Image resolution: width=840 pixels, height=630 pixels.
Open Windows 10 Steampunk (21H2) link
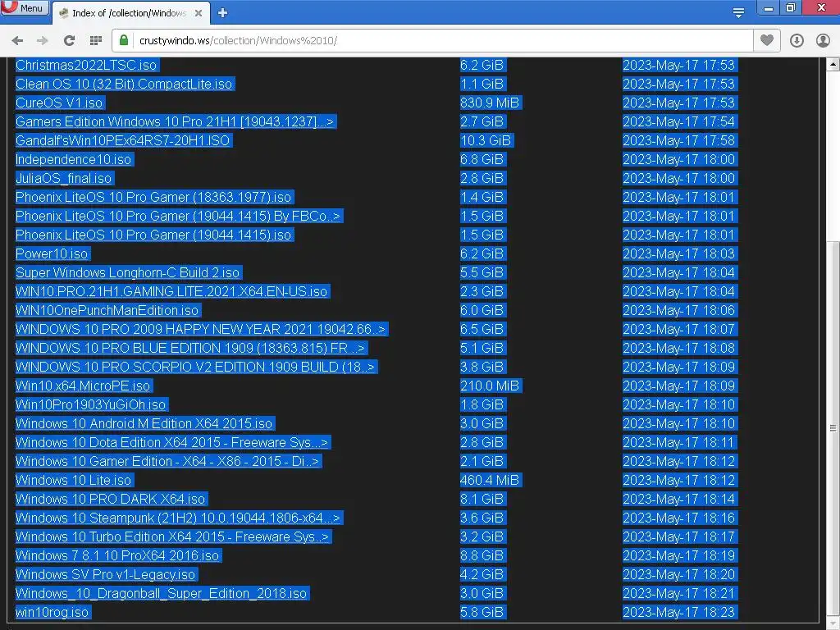(x=178, y=518)
